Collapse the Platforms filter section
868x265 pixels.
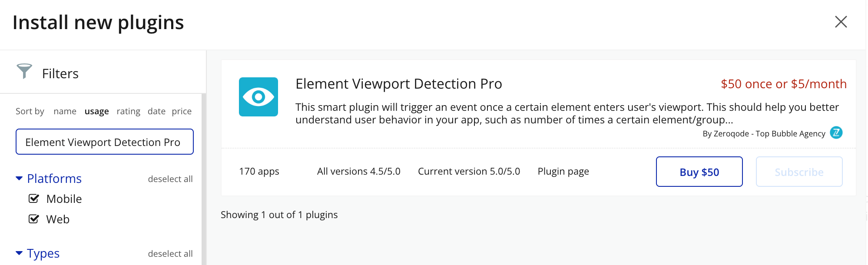(19, 179)
